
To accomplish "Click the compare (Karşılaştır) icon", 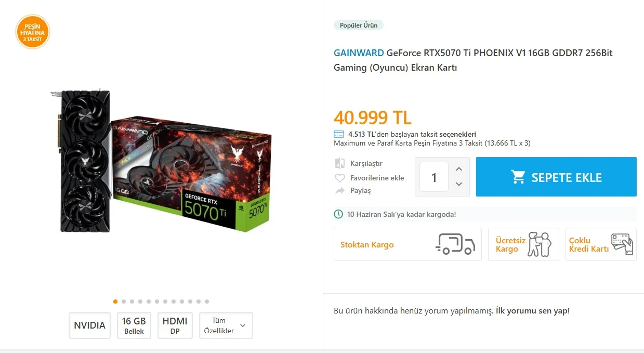I will click(x=340, y=163).
